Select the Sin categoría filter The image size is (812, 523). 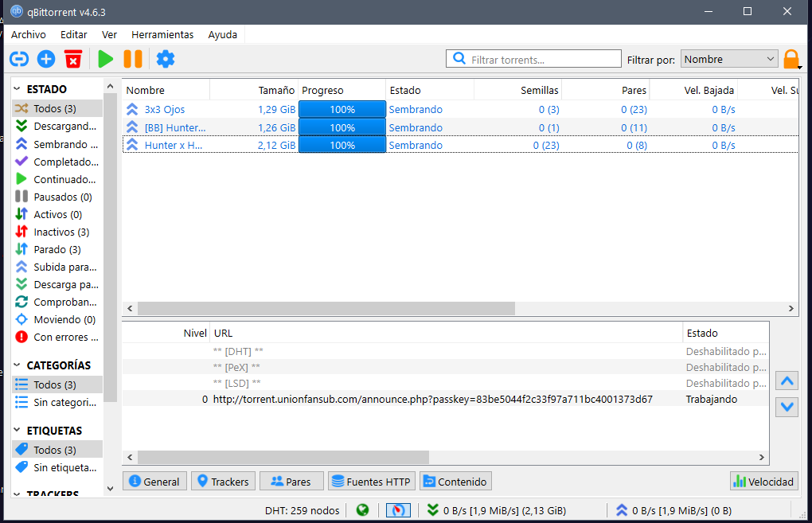57,402
